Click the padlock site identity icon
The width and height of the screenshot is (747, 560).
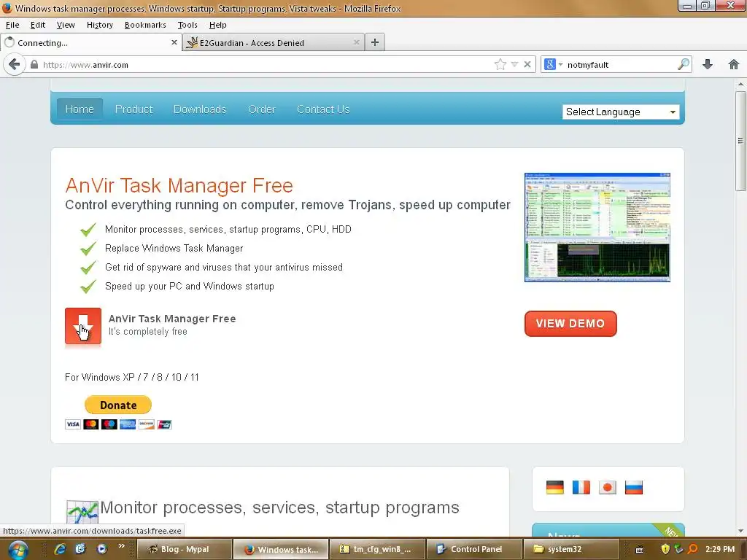pos(34,64)
